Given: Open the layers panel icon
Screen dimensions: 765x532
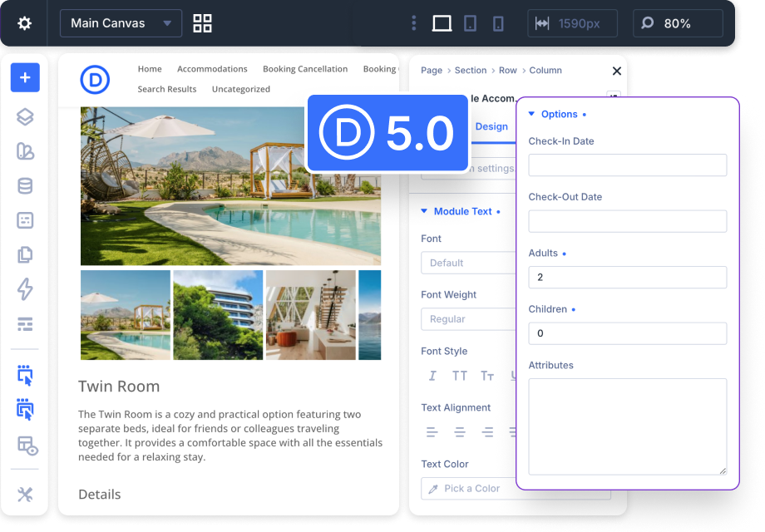Looking at the screenshot, I should (x=25, y=116).
